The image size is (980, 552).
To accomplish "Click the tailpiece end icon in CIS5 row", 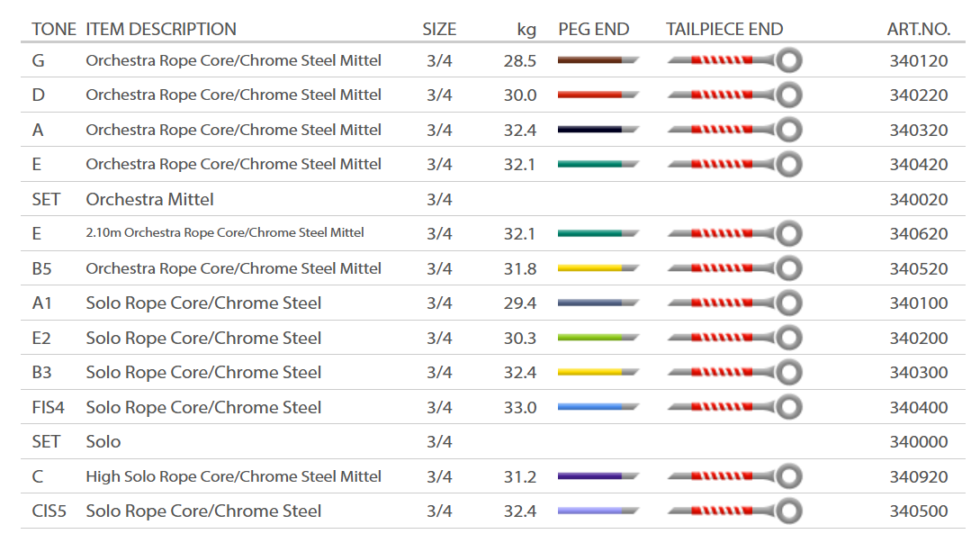I will coord(733,511).
